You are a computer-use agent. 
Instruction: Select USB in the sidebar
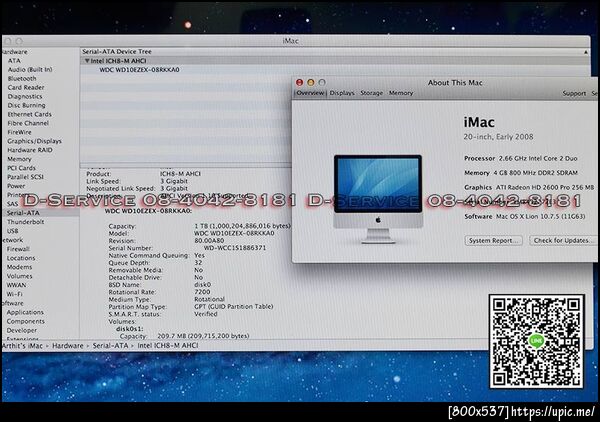12,231
